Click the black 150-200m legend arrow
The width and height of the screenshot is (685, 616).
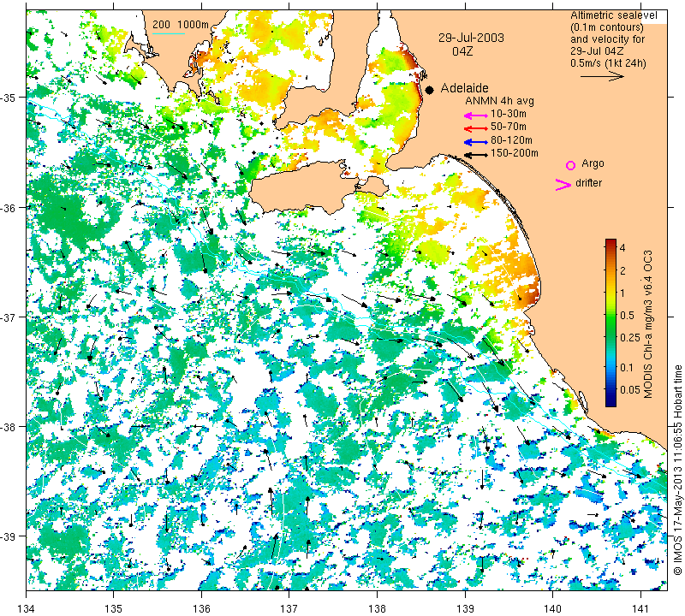(475, 155)
